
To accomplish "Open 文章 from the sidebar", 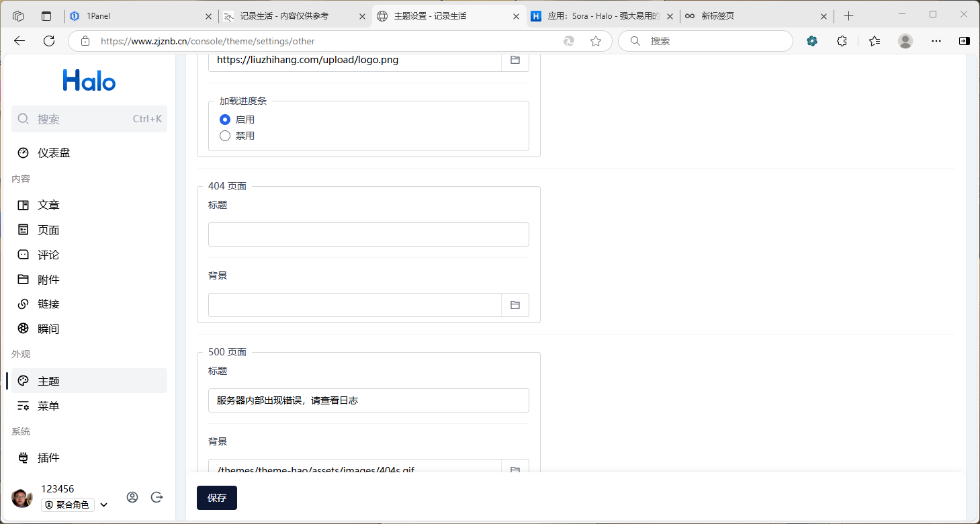I will point(48,205).
